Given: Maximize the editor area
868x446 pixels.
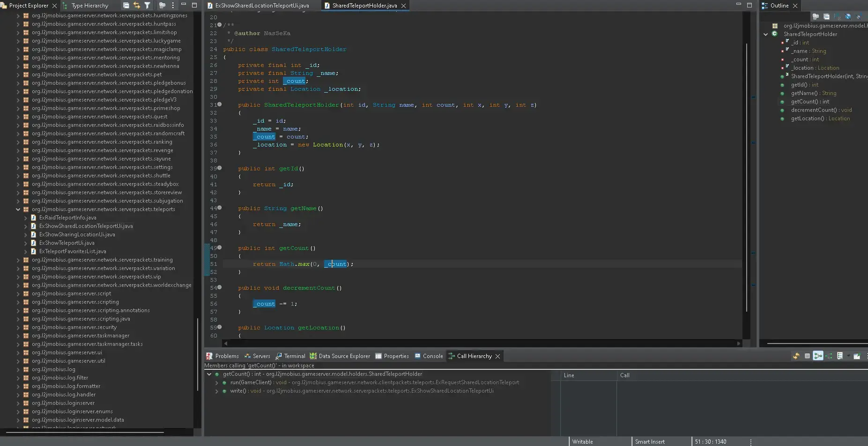Looking at the screenshot, I should point(749,5).
